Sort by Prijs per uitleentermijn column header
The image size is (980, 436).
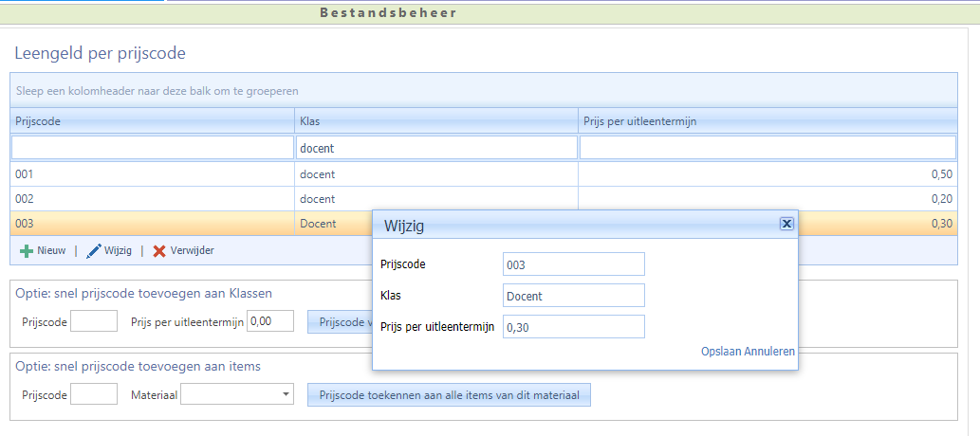(x=767, y=120)
